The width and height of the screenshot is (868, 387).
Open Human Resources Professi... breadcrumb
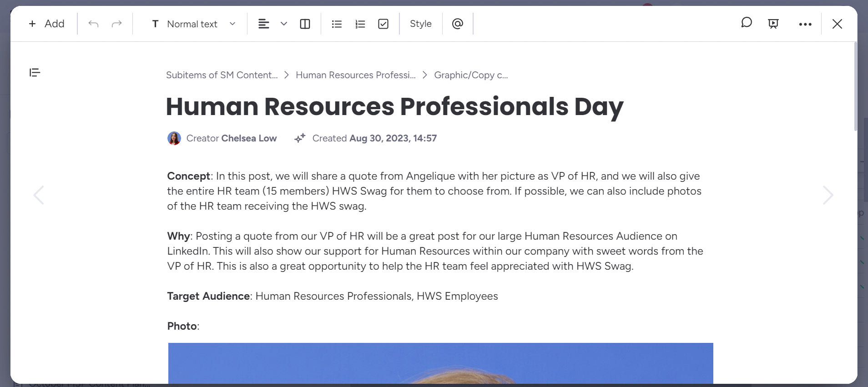[x=356, y=75]
